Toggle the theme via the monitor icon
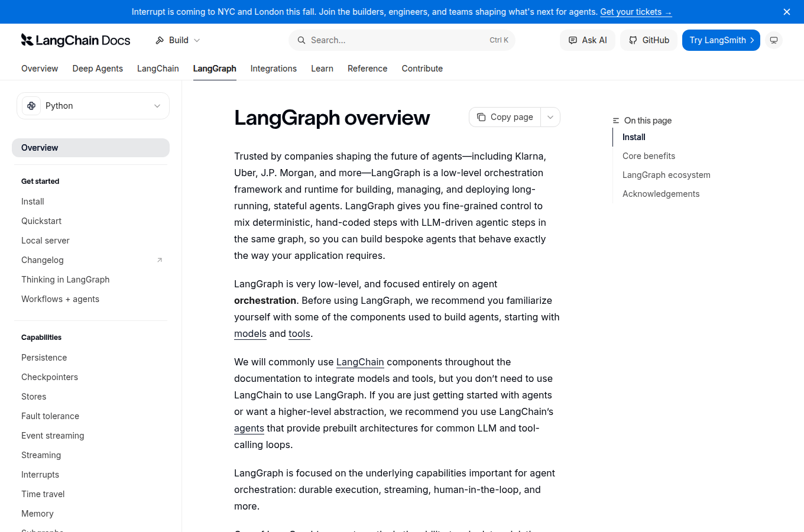Screen dimensions: 804x532 click(774, 40)
